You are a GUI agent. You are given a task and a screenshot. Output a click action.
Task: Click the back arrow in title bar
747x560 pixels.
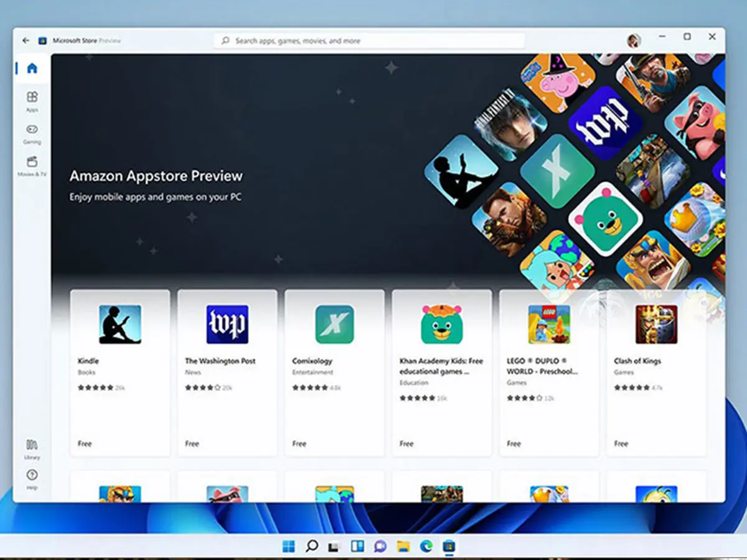tap(26, 40)
